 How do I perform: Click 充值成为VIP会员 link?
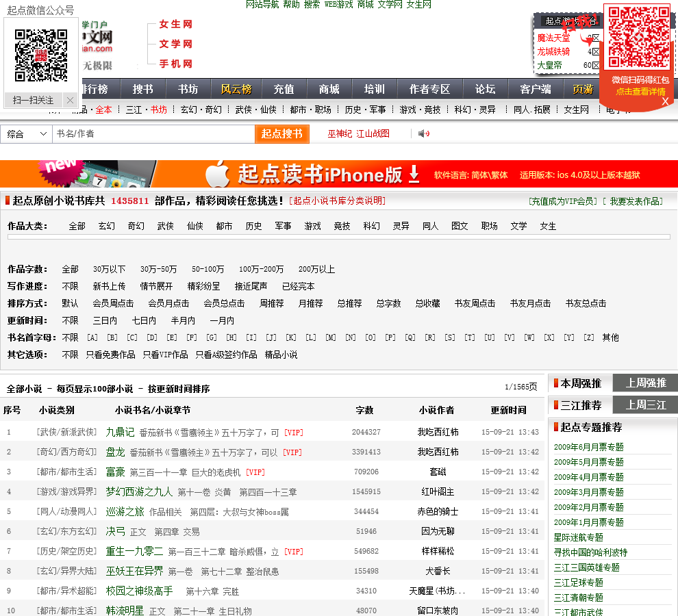click(x=562, y=201)
